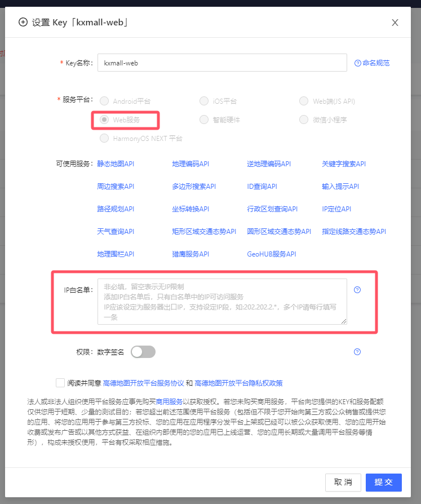
Task: Close the 设置 Key dialog
Action: tap(395, 23)
